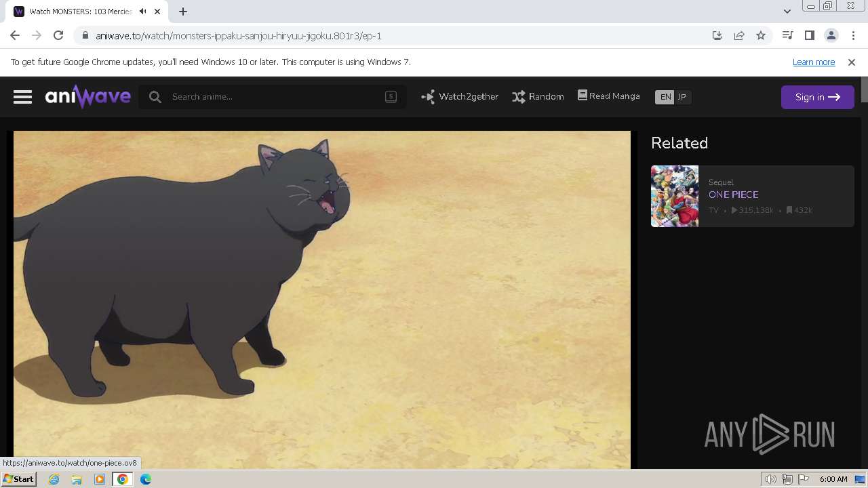Open the Learn more update link

click(x=814, y=62)
